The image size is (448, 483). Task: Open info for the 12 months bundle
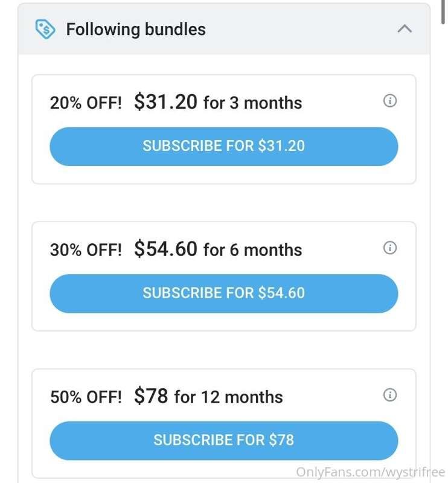pyautogui.click(x=390, y=395)
